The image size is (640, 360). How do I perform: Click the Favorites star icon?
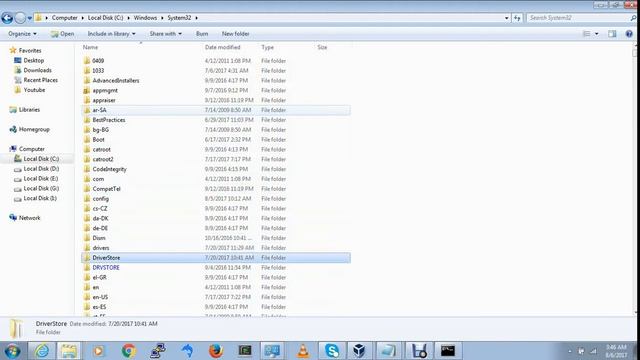click(13, 50)
